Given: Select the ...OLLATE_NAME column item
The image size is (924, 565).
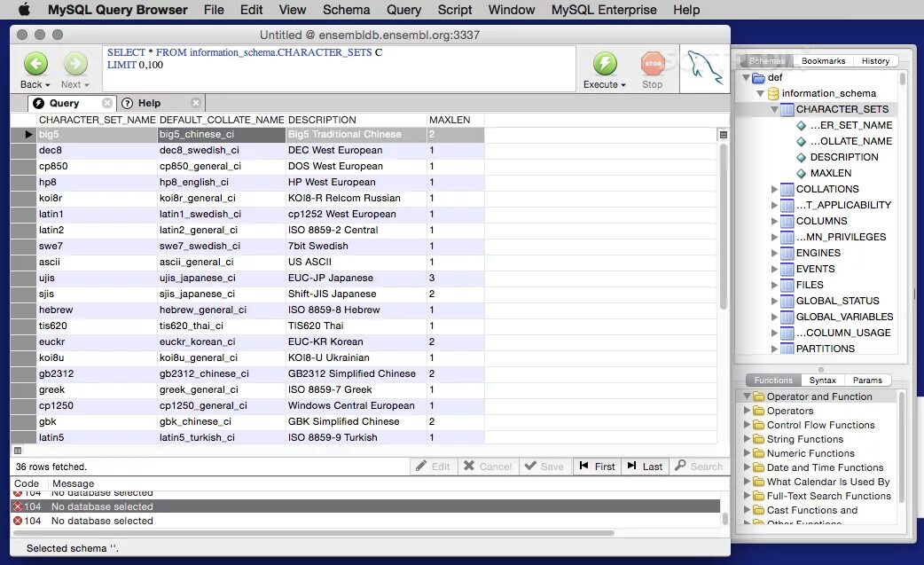Looking at the screenshot, I should point(851,141).
